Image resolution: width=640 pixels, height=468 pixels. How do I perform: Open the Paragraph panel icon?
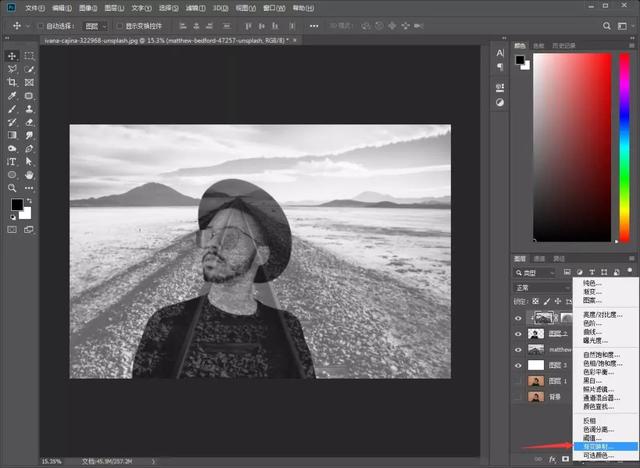pos(500,67)
